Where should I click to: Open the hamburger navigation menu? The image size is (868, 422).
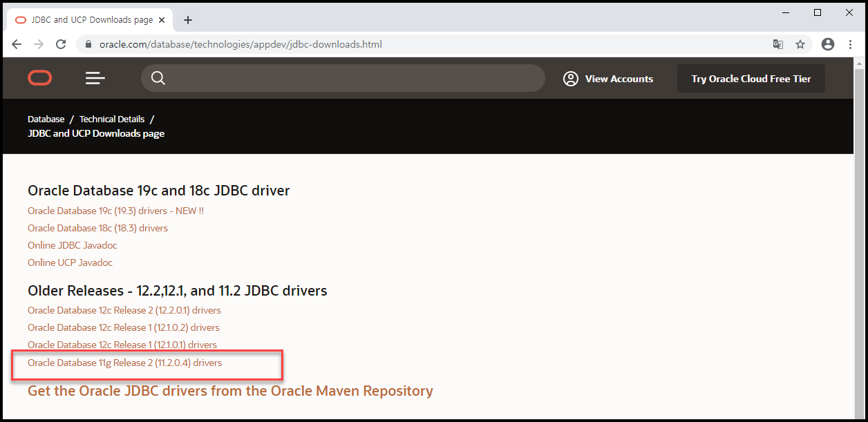pos(95,78)
